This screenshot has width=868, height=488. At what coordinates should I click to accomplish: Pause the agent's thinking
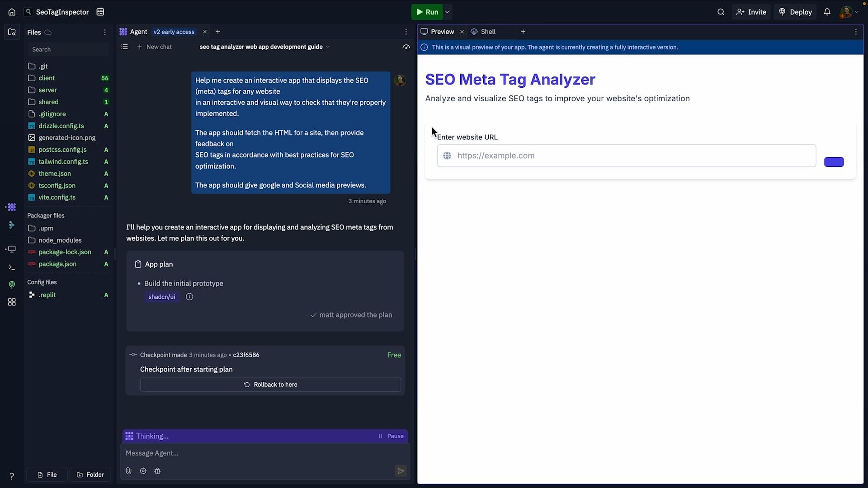pyautogui.click(x=391, y=436)
